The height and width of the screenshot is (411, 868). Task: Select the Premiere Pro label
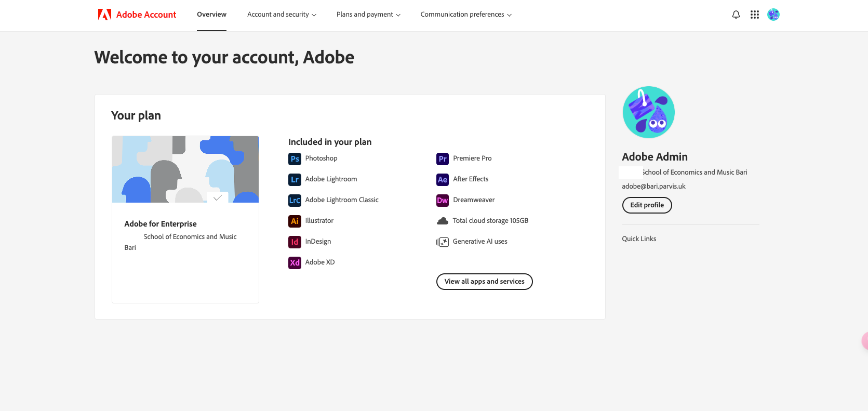coord(472,158)
